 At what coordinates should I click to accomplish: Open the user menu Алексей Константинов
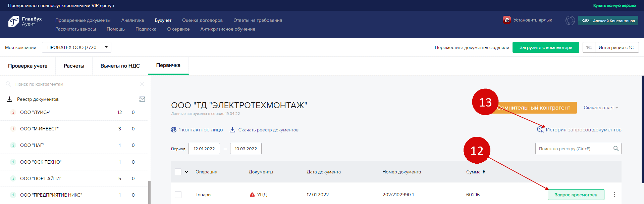tap(608, 21)
